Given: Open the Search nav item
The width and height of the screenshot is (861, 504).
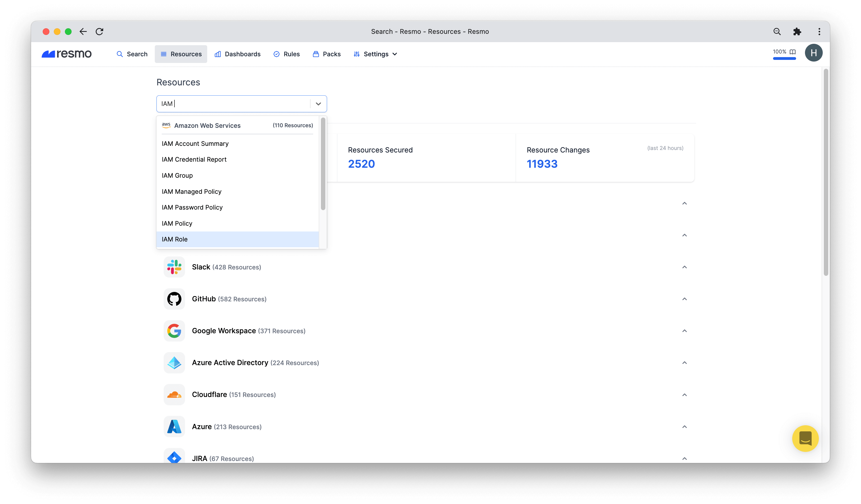Looking at the screenshot, I should click(x=132, y=54).
